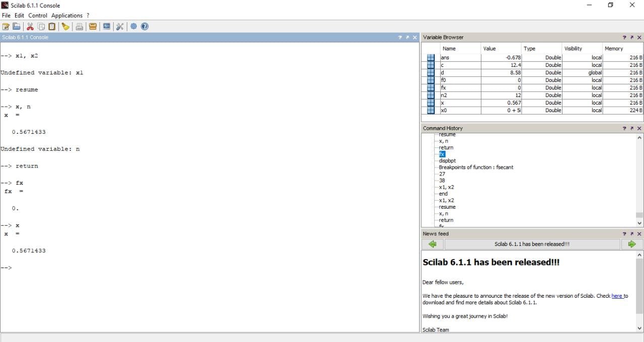Open the Applications menu

[67, 16]
